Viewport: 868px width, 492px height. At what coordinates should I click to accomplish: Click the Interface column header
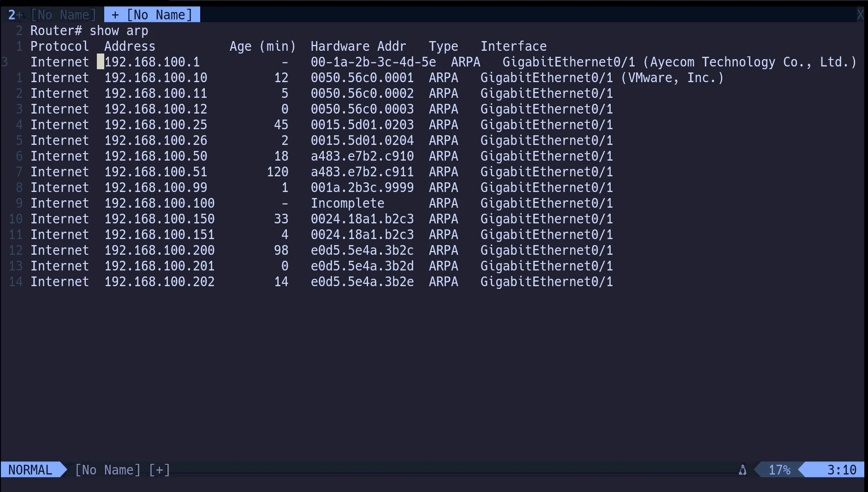514,47
